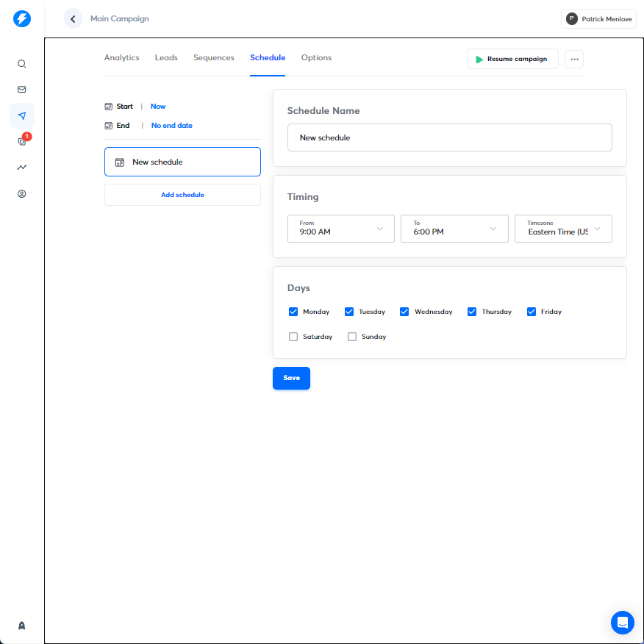Open the chat support bubble

point(623,623)
